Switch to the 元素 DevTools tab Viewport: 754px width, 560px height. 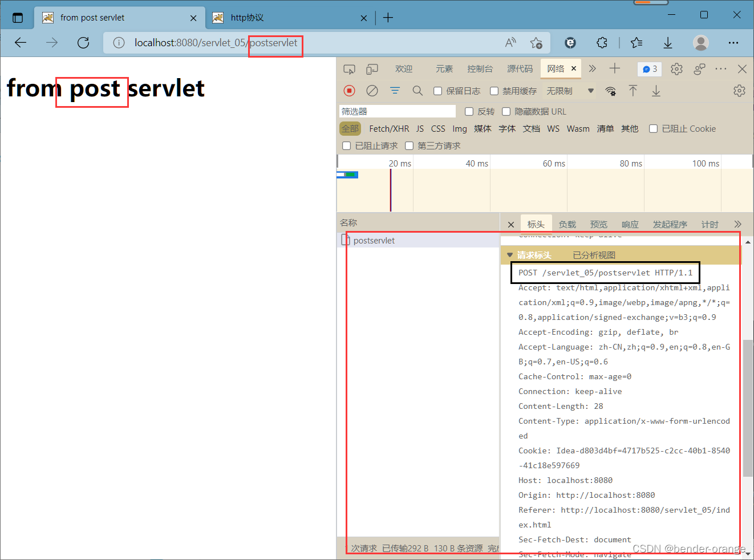444,69
